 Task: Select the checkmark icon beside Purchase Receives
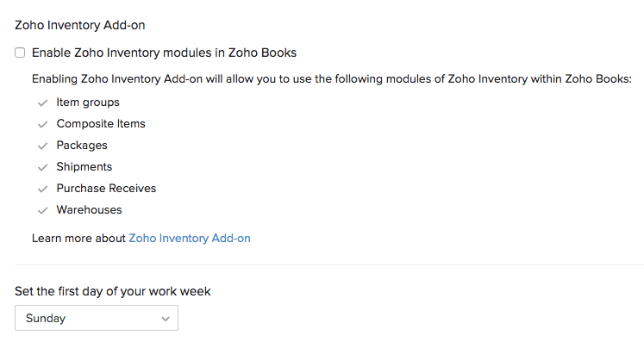click(x=41, y=189)
